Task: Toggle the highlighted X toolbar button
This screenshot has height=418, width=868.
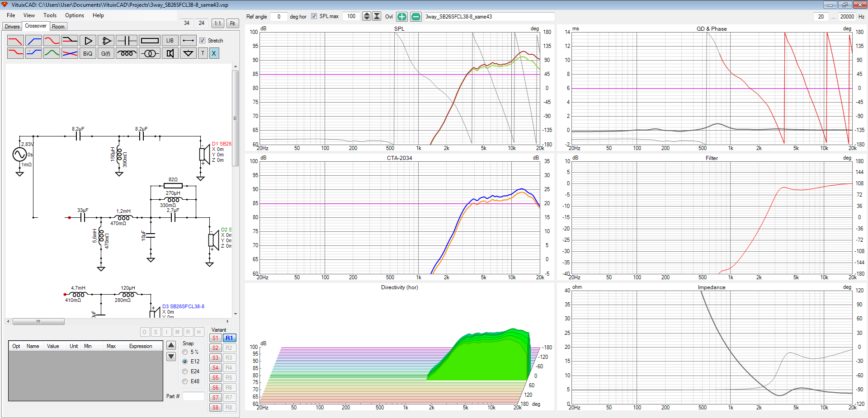Action: point(214,53)
